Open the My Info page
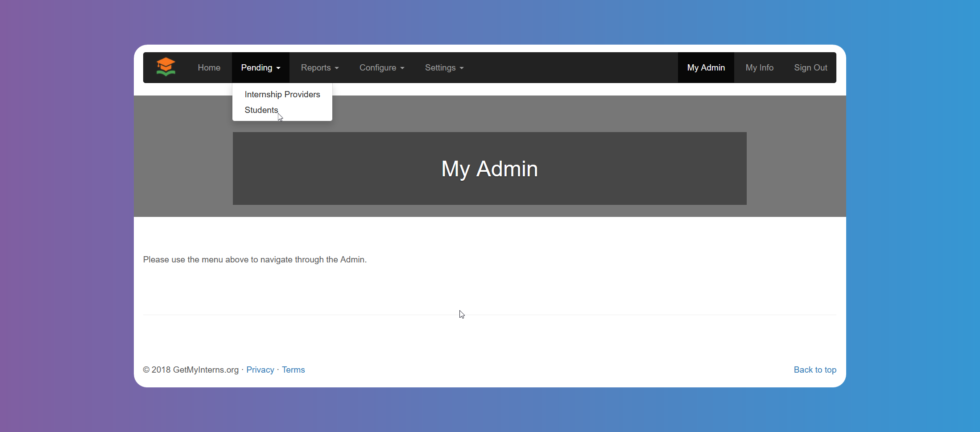 click(x=759, y=68)
